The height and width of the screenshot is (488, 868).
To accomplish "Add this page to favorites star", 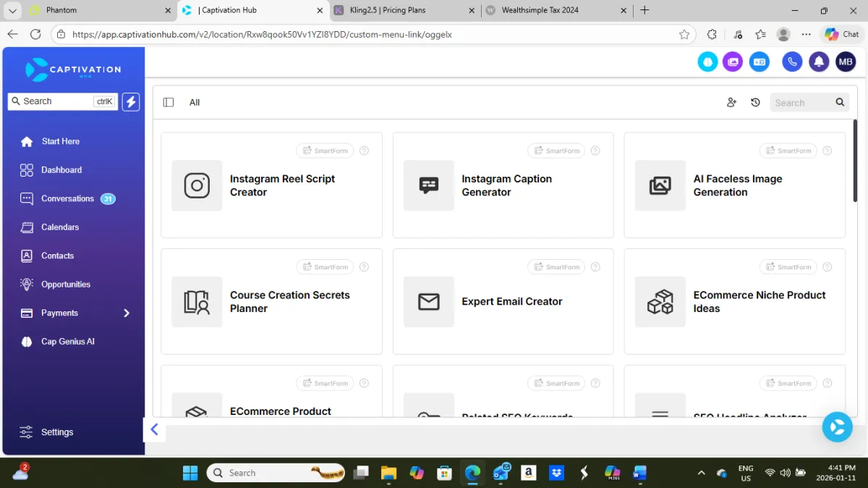I will pyautogui.click(x=684, y=34).
